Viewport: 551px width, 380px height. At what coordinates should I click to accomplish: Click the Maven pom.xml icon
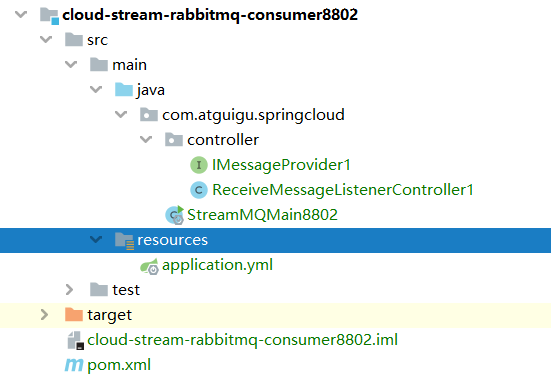74,365
